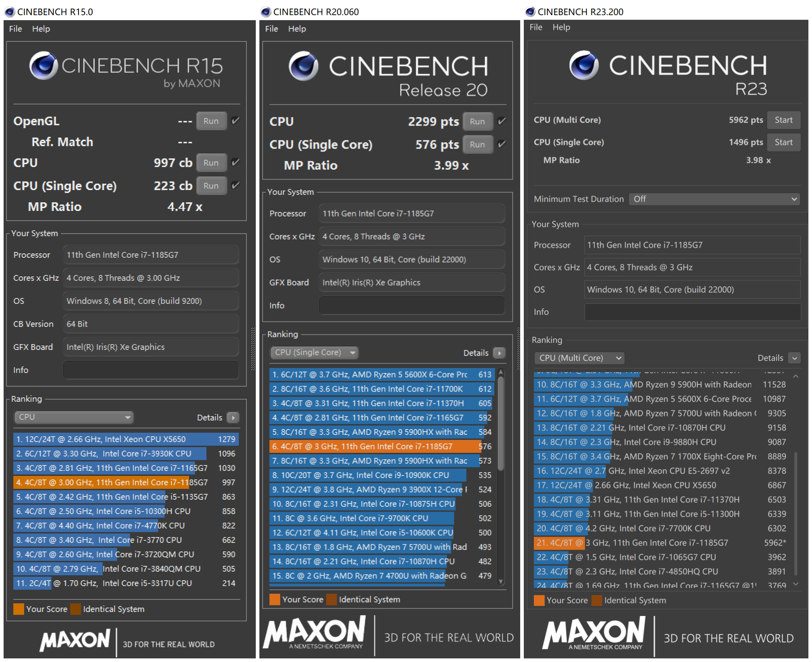The image size is (812, 662).
Task: Open CPU (Single Core) ranking dropdown in R20
Action: point(314,352)
